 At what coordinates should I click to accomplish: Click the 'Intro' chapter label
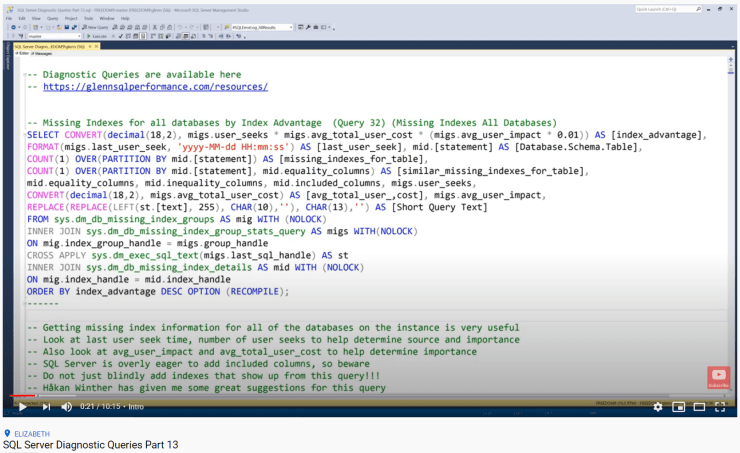pyautogui.click(x=136, y=406)
